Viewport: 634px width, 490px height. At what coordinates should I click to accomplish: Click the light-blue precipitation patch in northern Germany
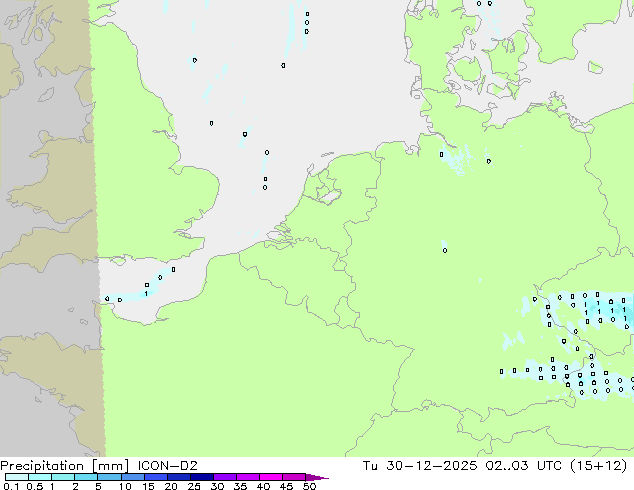point(455,160)
